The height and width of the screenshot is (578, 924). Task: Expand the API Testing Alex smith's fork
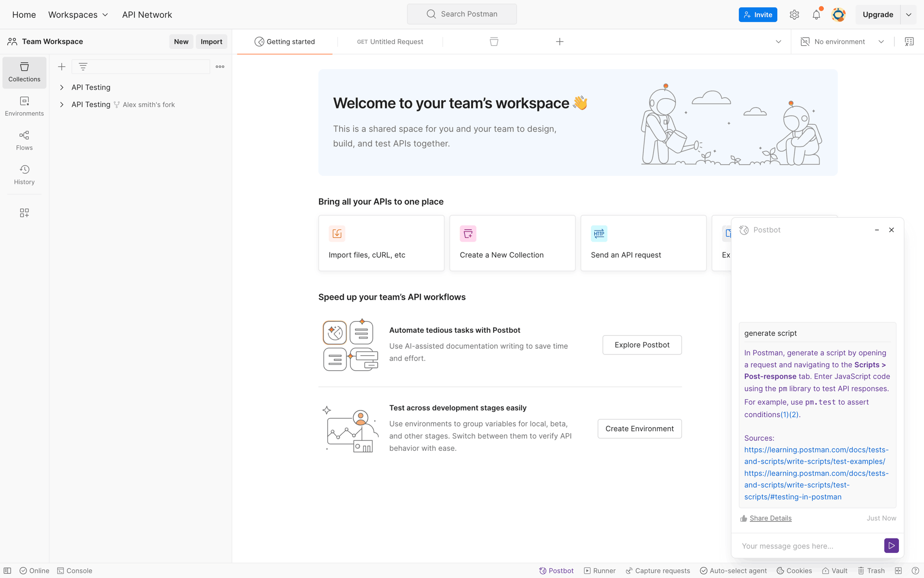click(62, 105)
